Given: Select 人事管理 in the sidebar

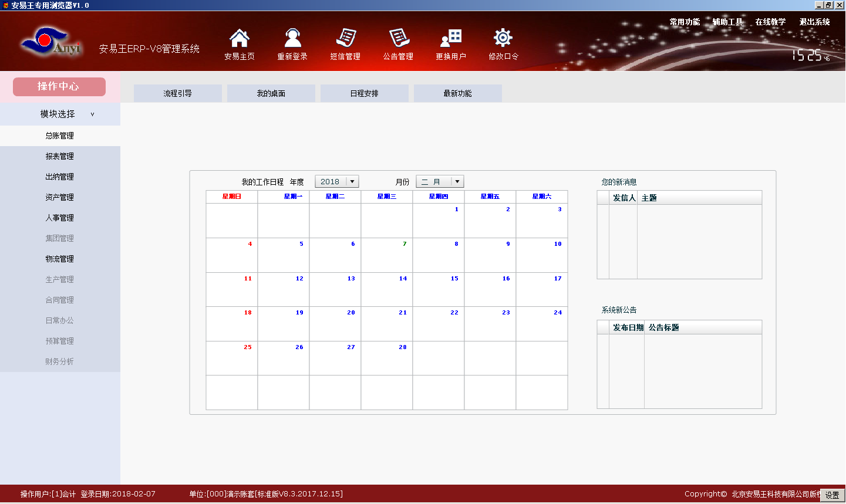Looking at the screenshot, I should [60, 218].
